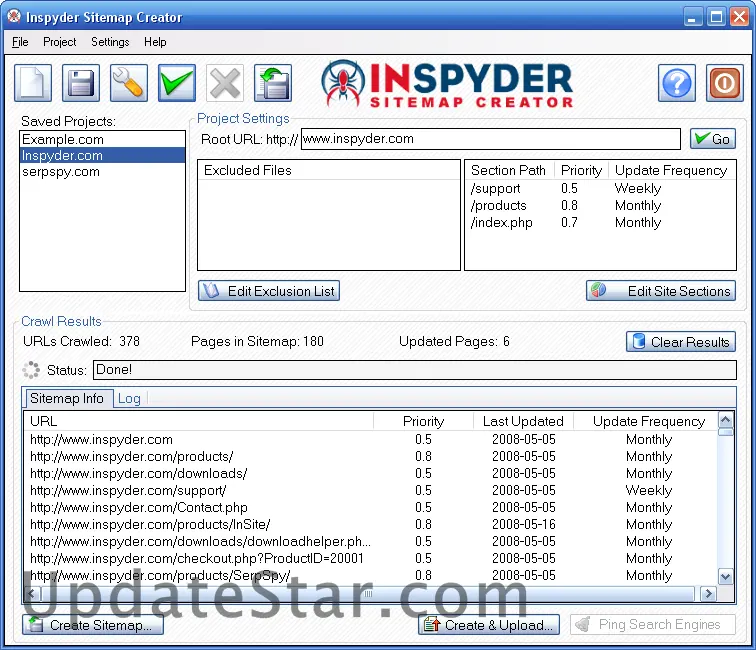Viewport: 756px width, 650px height.
Task: Click the app icon in the title bar
Action: point(14,17)
